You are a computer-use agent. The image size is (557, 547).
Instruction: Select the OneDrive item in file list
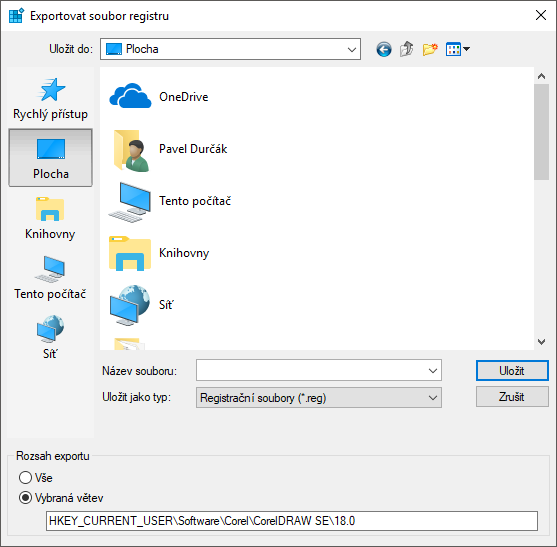(x=159, y=96)
